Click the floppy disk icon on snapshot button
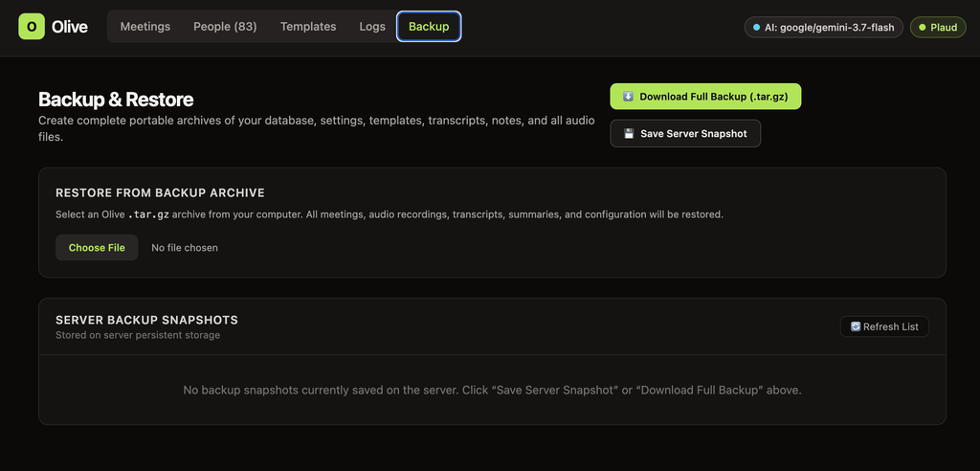Image resolution: width=980 pixels, height=471 pixels. (x=630, y=133)
